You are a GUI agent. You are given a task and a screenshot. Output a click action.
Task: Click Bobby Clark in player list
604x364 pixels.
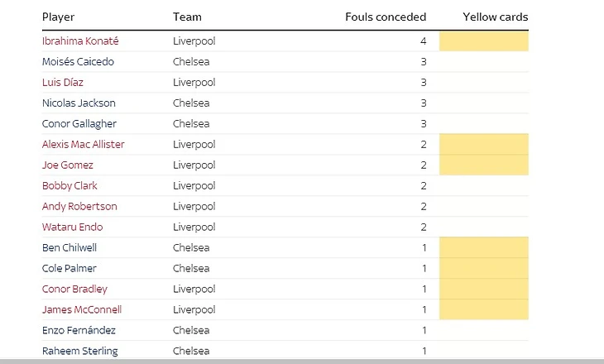click(70, 185)
